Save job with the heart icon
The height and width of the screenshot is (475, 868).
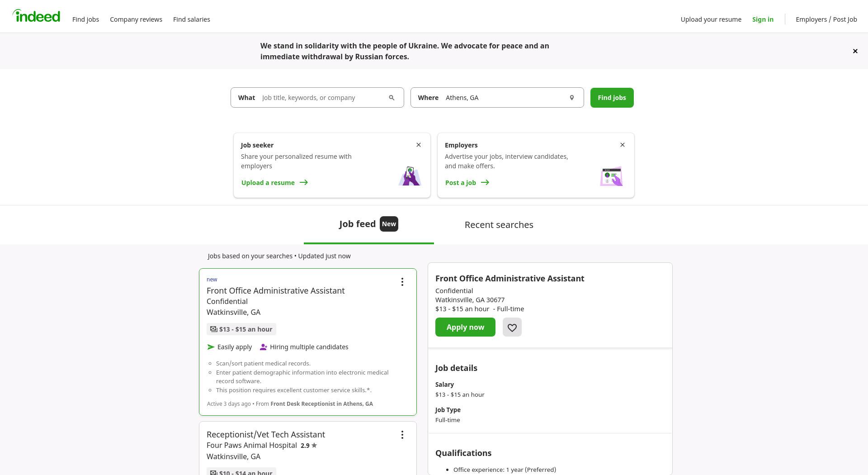point(512,327)
